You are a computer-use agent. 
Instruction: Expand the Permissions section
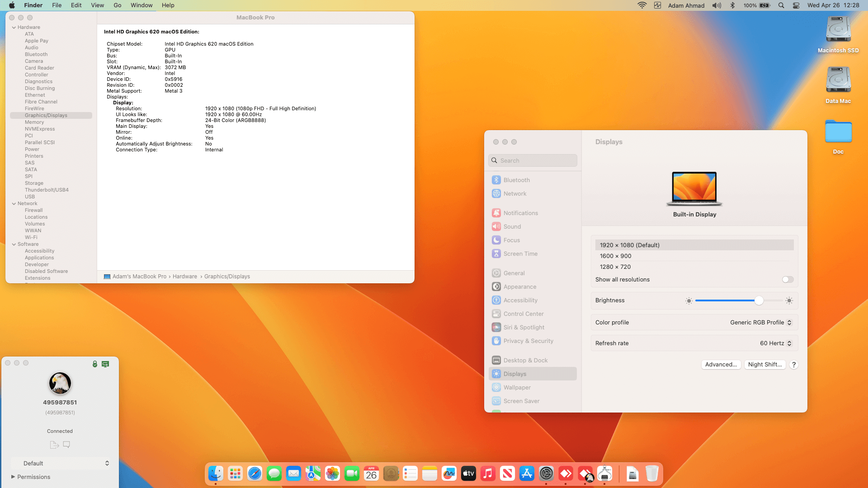[x=13, y=477]
